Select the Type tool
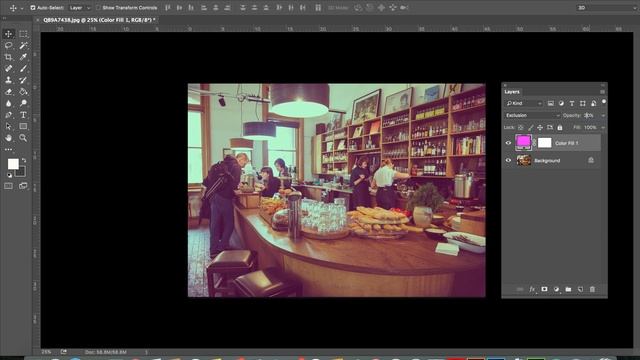640x360 pixels. pyautogui.click(x=23, y=115)
